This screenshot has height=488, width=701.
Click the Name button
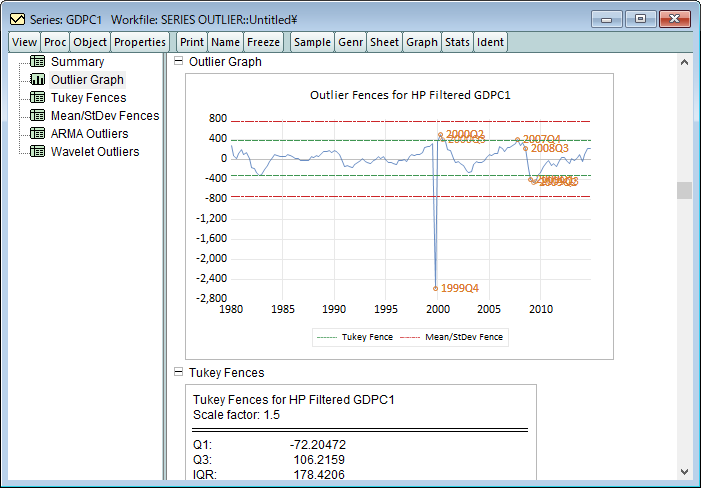click(x=225, y=42)
